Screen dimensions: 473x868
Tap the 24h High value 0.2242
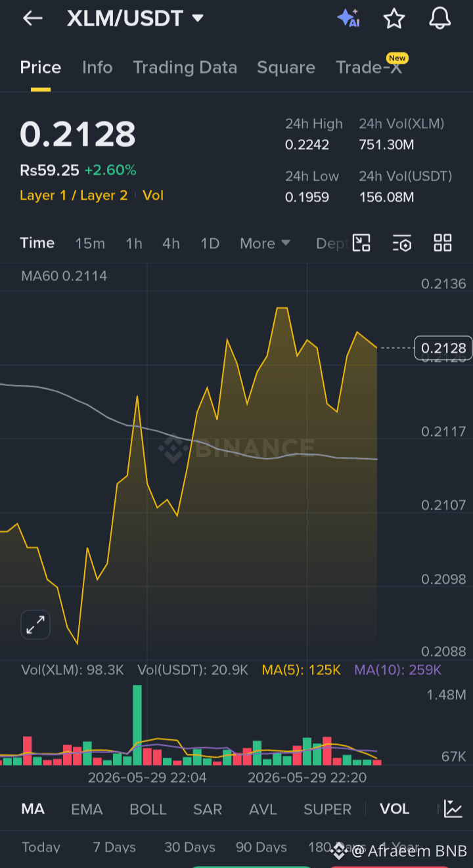[307, 144]
